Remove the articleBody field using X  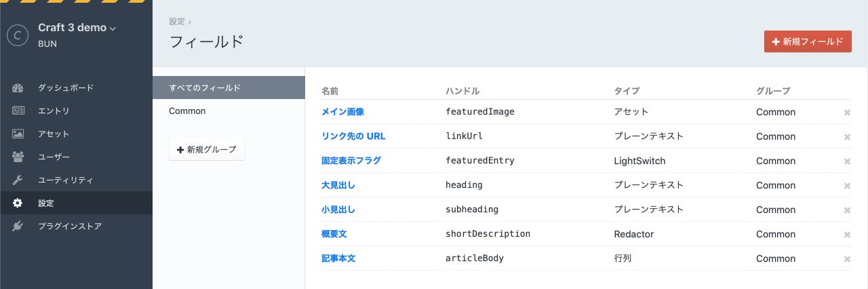coord(847,259)
